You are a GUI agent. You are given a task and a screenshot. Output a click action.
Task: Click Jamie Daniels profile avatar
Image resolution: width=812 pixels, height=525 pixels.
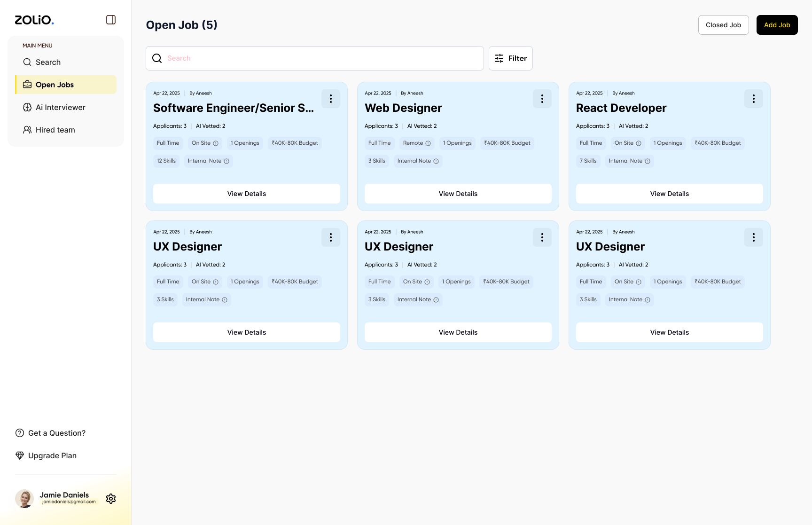24,499
